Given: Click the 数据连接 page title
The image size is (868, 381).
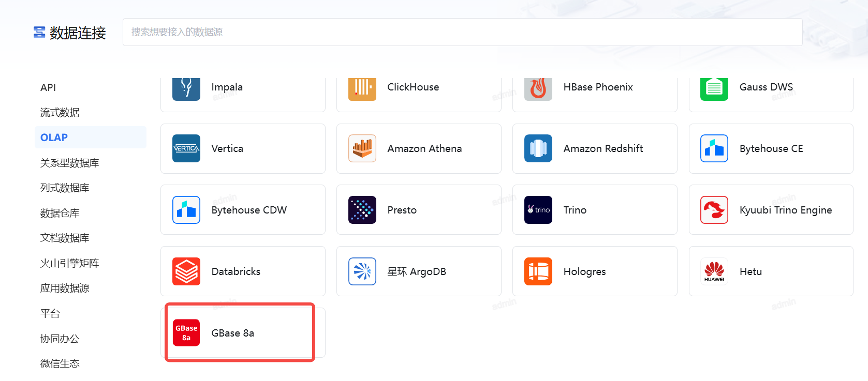Looking at the screenshot, I should pos(78,33).
